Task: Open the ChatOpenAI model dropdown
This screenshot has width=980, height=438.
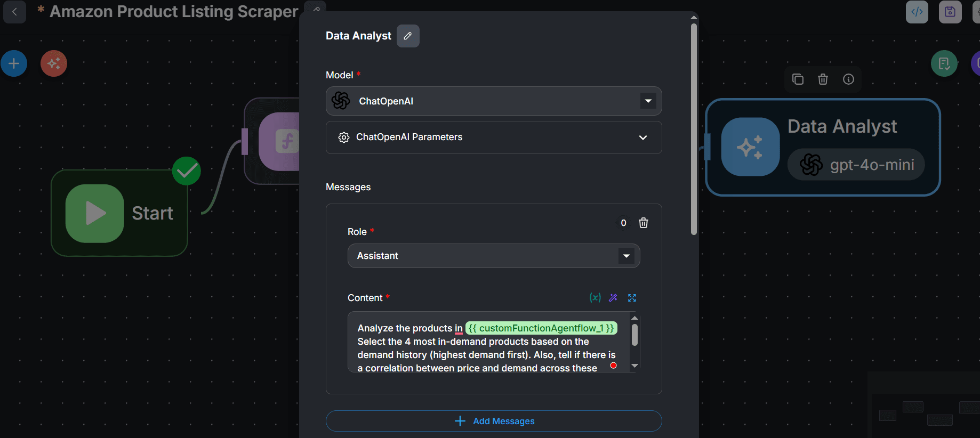Action: pos(494,101)
